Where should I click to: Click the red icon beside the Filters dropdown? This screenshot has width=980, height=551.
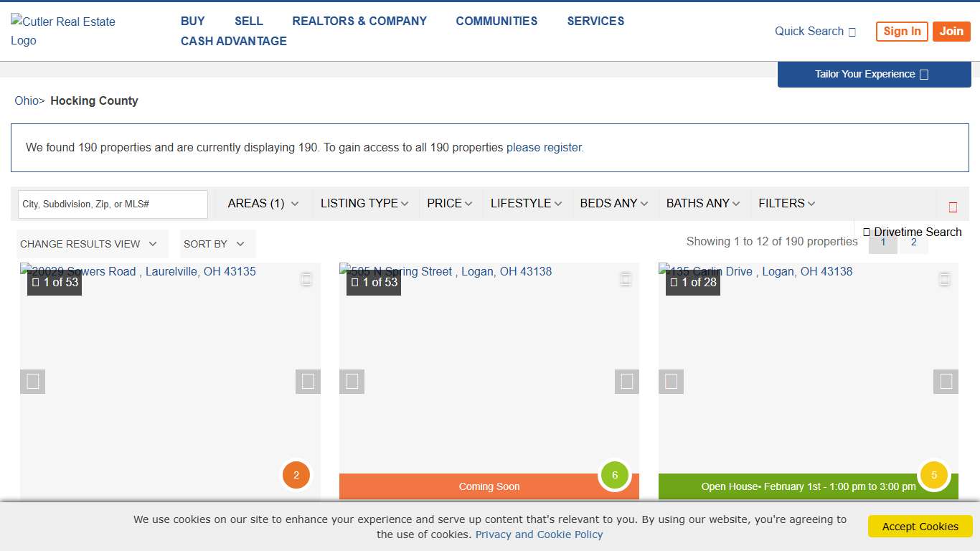953,207
